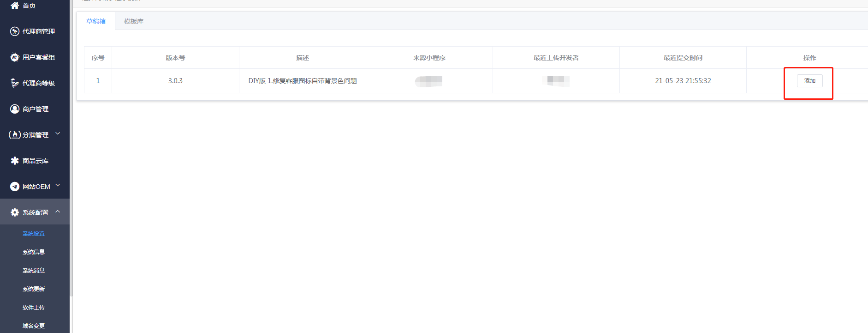Switch to the 草稿箱 tab
The image size is (868, 333).
click(96, 21)
